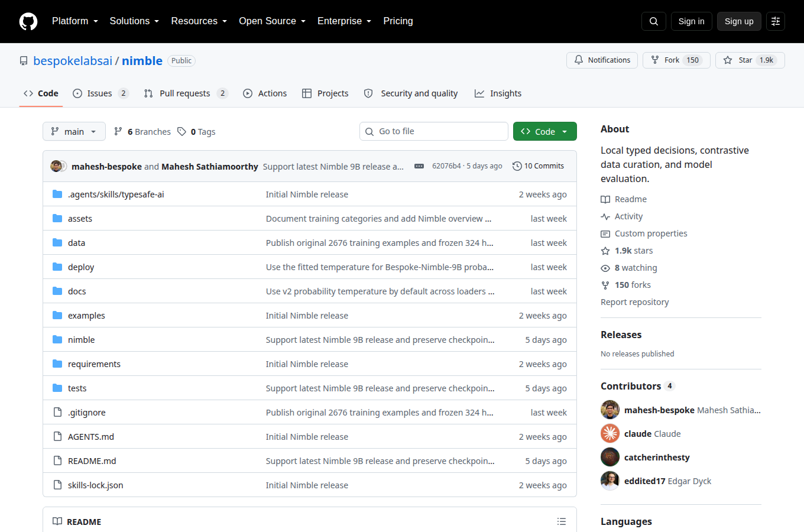
Task: Open the main branch selector dropdown
Action: coord(74,131)
